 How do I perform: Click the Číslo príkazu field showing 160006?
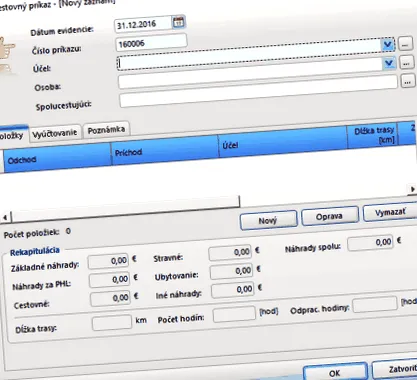(x=151, y=43)
